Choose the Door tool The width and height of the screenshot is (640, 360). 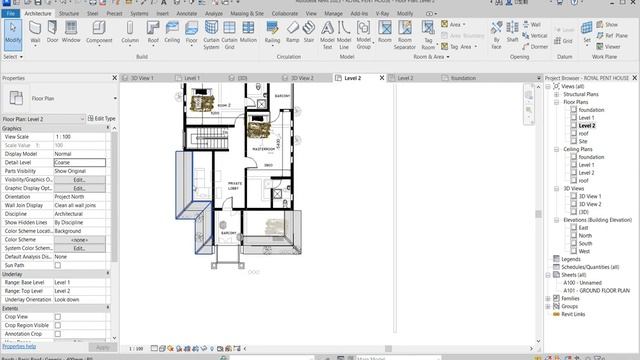[x=52, y=33]
